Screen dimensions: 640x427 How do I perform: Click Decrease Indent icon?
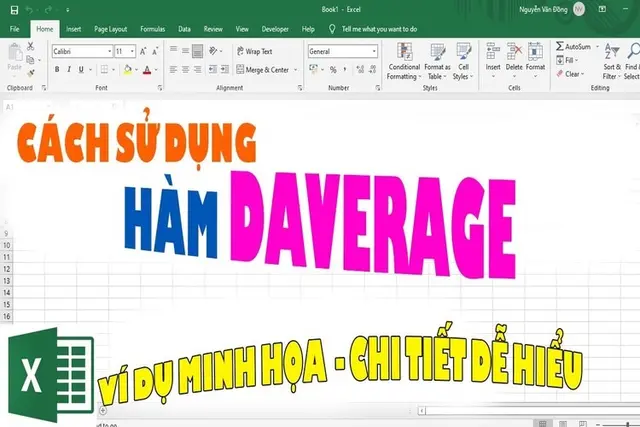point(213,69)
